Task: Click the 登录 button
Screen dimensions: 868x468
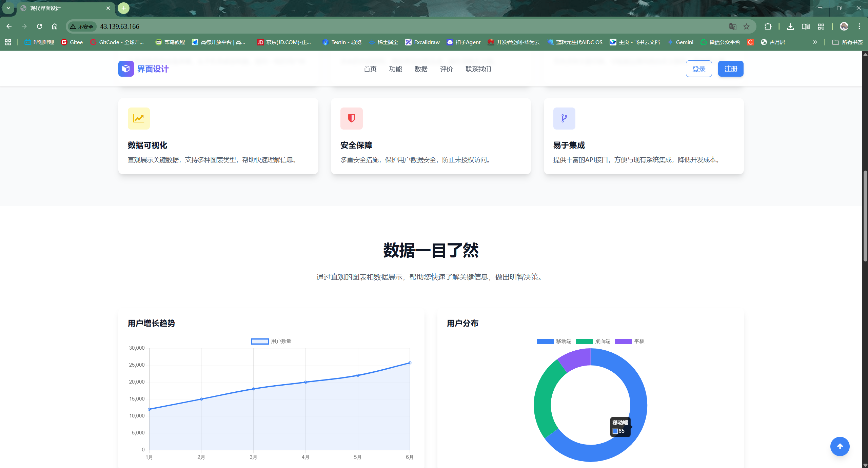Action: [x=698, y=69]
